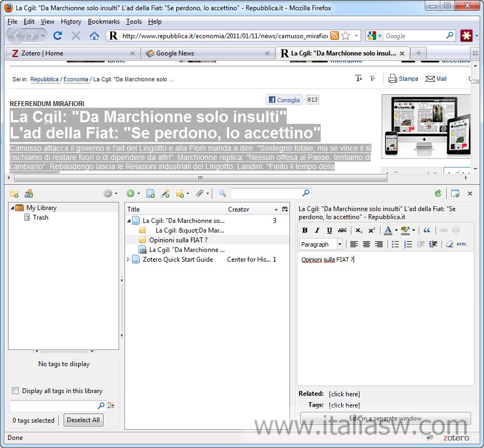
Task: Apply the text color A swatch
Action: 388,230
